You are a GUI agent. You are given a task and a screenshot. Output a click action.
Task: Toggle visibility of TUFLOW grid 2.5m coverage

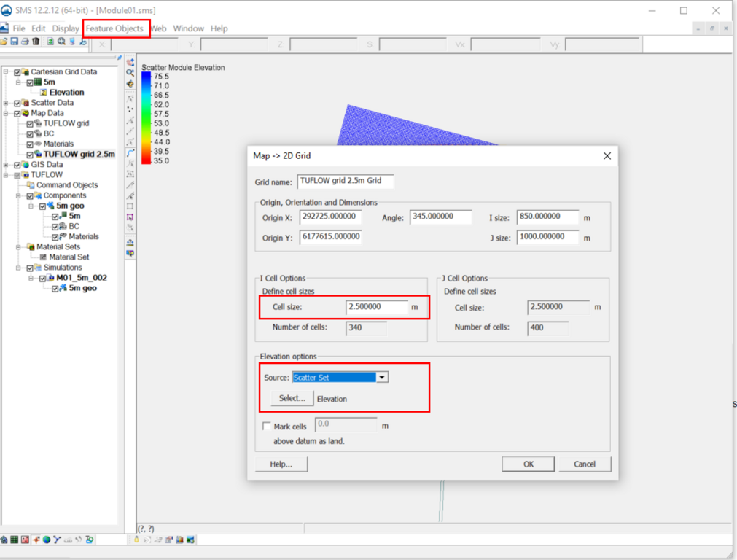[x=30, y=155]
